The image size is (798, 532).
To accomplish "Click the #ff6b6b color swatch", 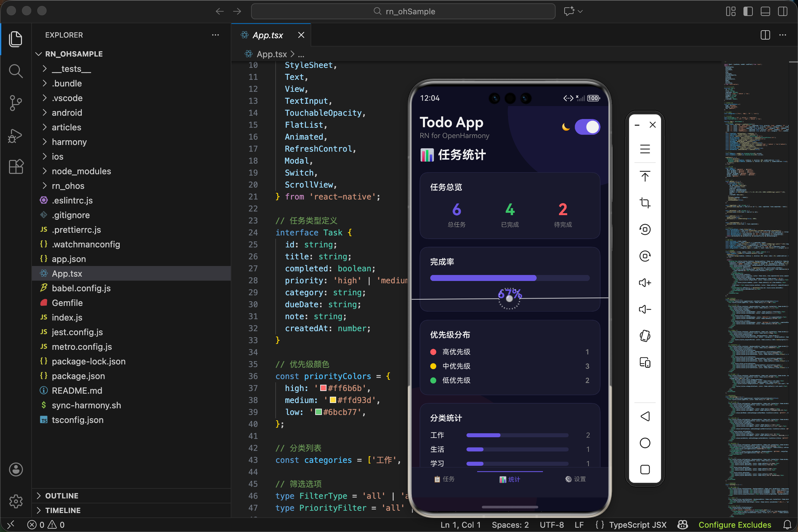I will [x=323, y=388].
